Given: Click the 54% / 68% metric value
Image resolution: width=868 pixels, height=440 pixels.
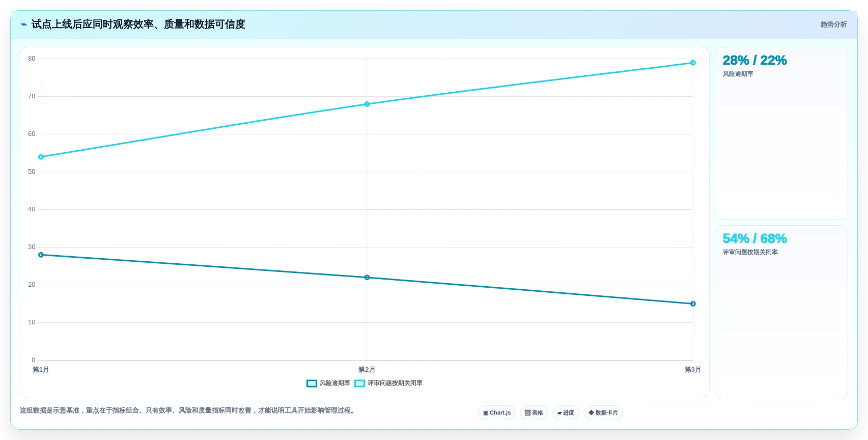Looking at the screenshot, I should click(754, 239).
